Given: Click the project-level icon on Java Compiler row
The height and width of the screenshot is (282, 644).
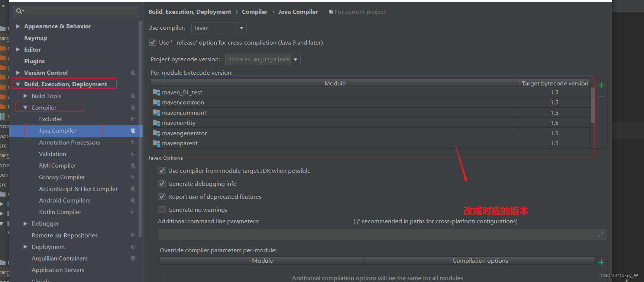Looking at the screenshot, I should 133,131.
